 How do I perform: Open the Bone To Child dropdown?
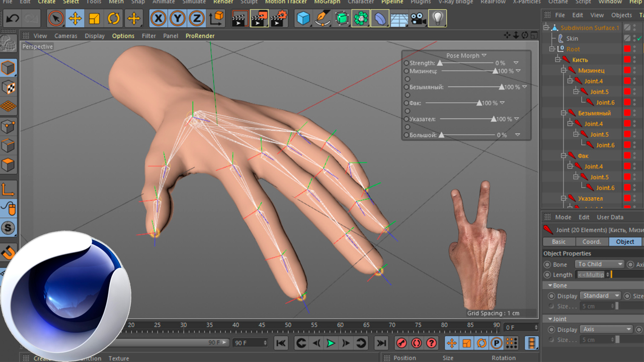point(600,264)
